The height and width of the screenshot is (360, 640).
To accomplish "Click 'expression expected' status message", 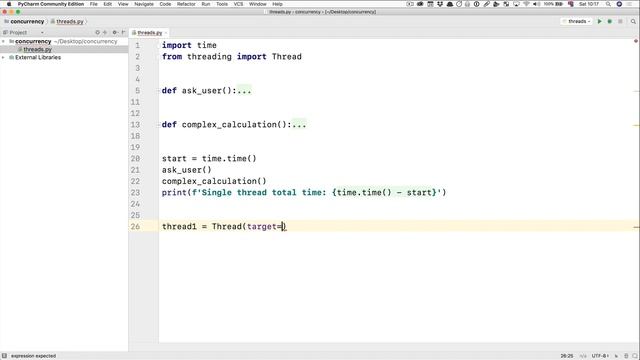I will (33, 356).
